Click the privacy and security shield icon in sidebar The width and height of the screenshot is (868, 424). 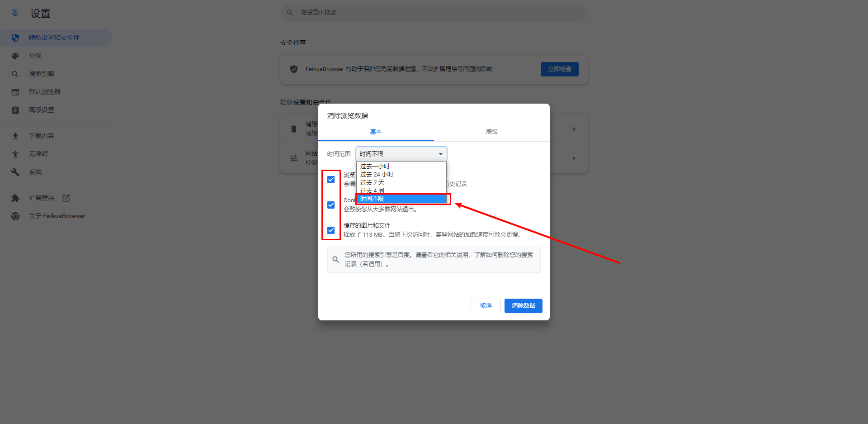[15, 38]
